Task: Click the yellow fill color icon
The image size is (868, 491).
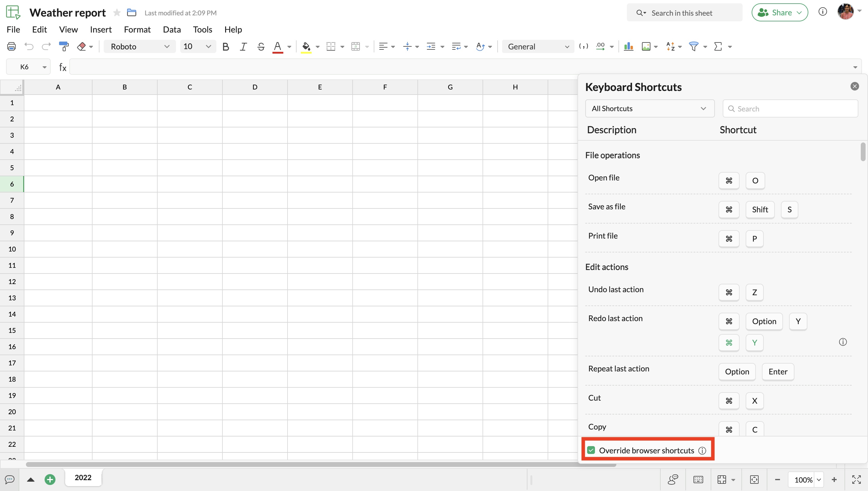Action: coord(306,46)
